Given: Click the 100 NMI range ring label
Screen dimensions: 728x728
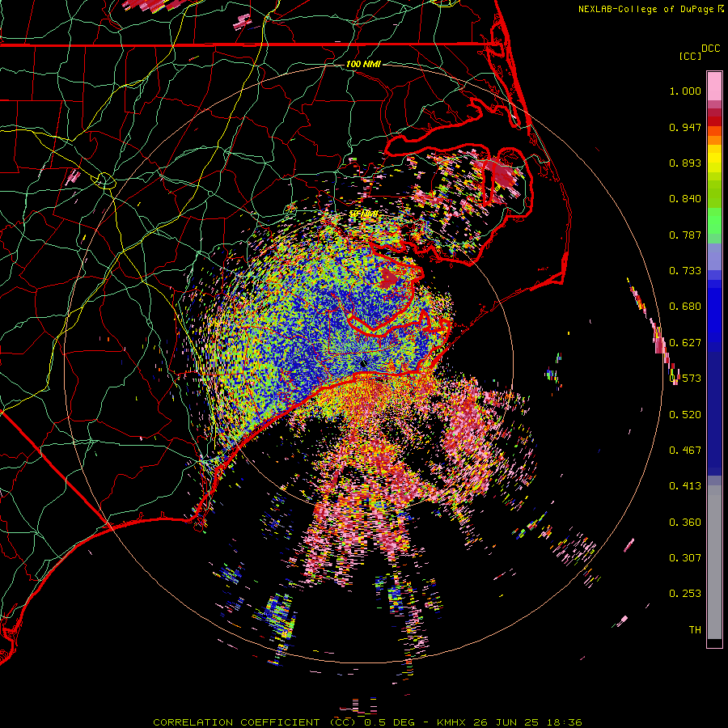Looking at the screenshot, I should pyautogui.click(x=363, y=64).
